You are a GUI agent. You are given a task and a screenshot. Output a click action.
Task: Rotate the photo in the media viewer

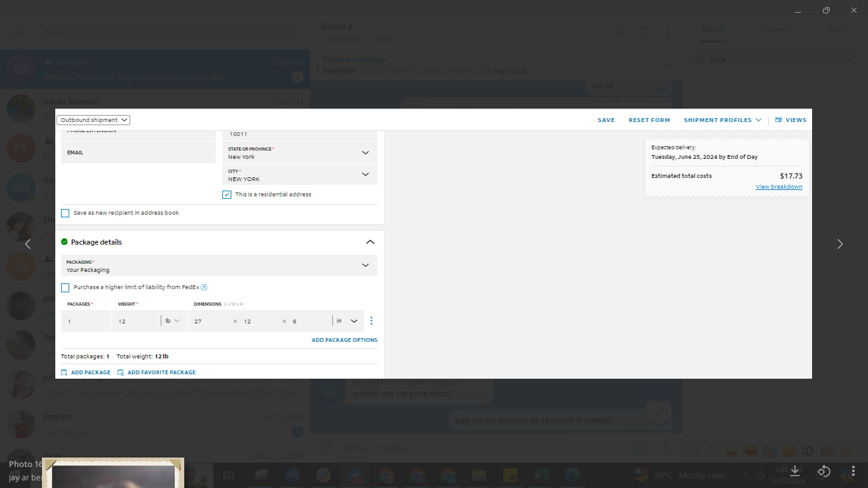pos(824,471)
